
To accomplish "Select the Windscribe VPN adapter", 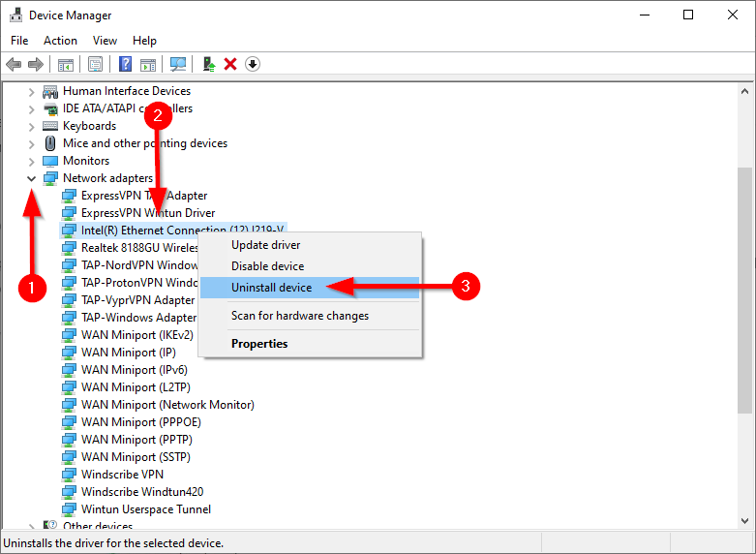I will tap(122, 475).
